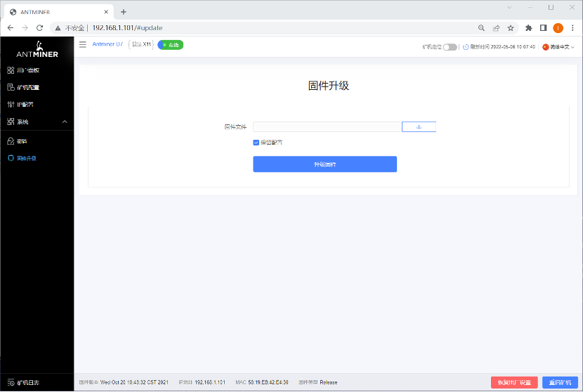Click the MAC address value in footer
Screen dimensions: 583x392
[268, 382]
